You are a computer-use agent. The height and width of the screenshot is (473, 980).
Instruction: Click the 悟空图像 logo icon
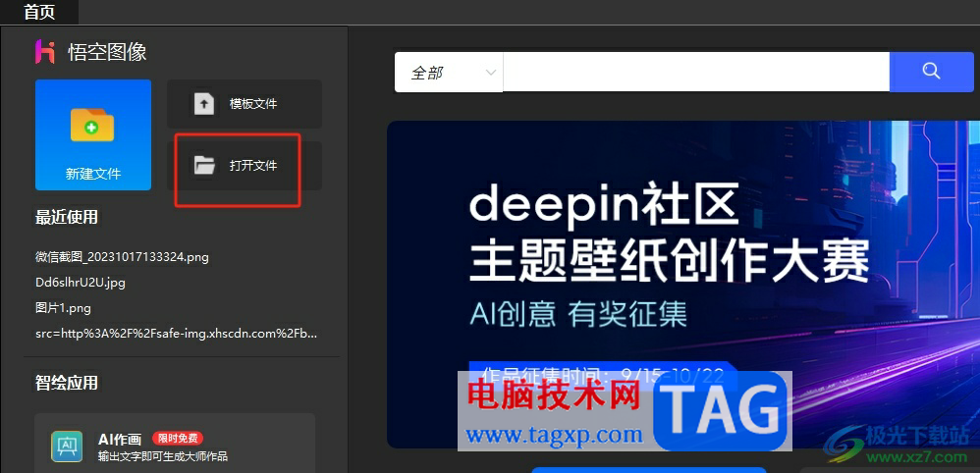45,52
